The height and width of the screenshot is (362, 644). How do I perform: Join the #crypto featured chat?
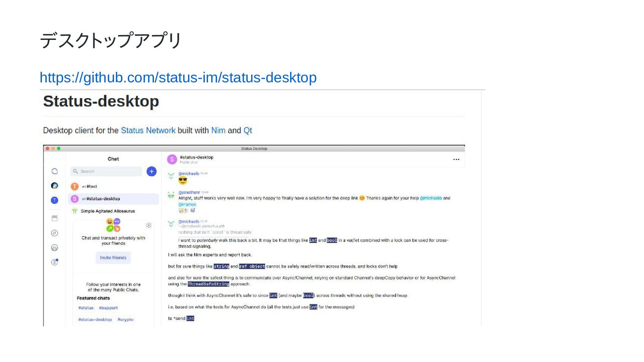(x=125, y=319)
